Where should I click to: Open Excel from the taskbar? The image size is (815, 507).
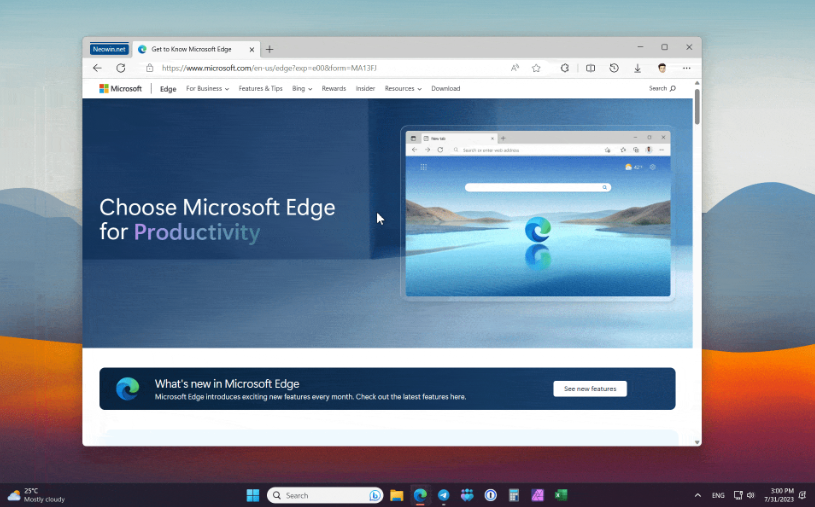[560, 495]
